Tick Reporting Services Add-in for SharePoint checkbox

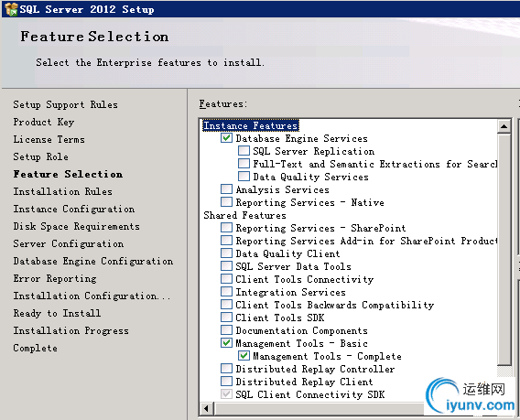[226, 241]
